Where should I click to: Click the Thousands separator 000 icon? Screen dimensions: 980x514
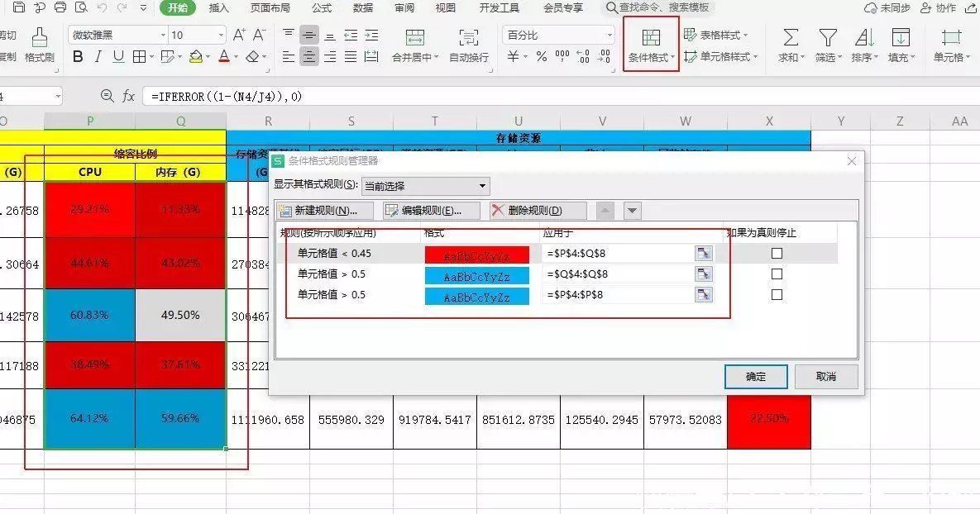[562, 57]
